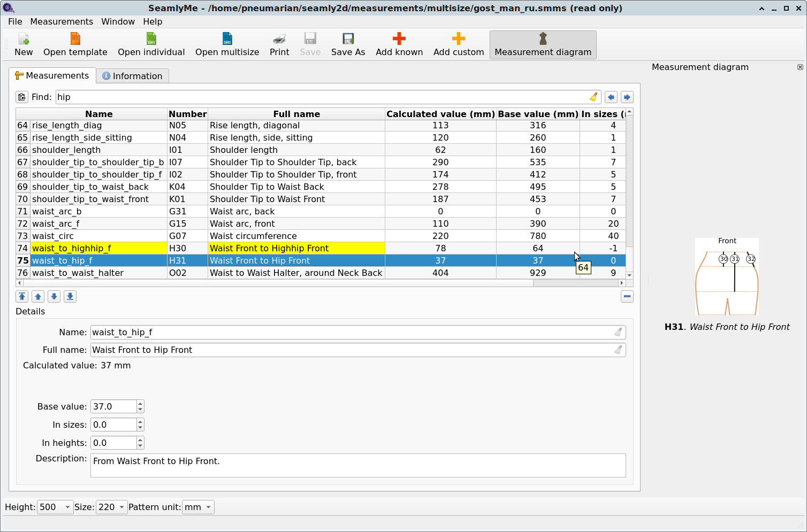
Task: Click the Find search field
Action: [x=321, y=97]
